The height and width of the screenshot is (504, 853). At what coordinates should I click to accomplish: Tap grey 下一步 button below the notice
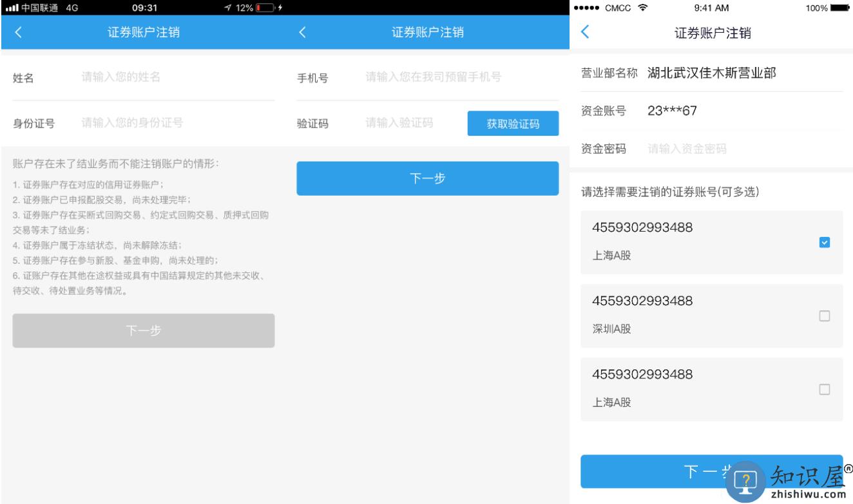pyautogui.click(x=143, y=331)
